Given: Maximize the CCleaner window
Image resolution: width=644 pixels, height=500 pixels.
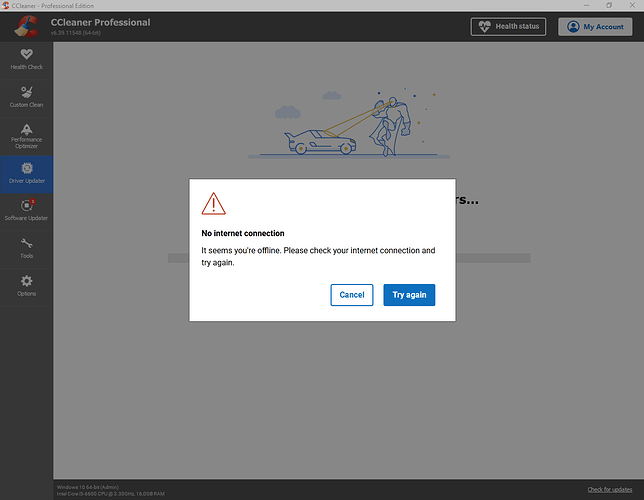Looking at the screenshot, I should (608, 5).
